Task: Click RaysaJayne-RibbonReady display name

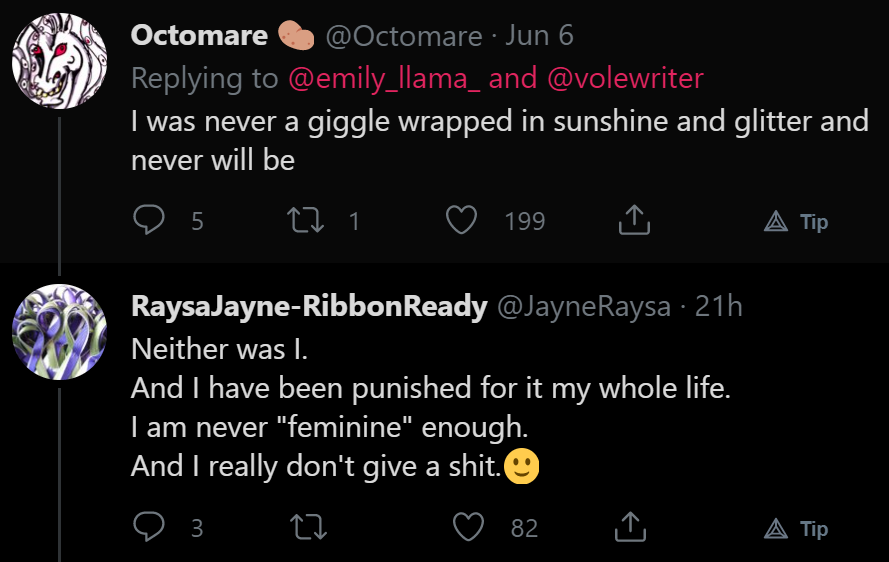Action: pos(309,307)
